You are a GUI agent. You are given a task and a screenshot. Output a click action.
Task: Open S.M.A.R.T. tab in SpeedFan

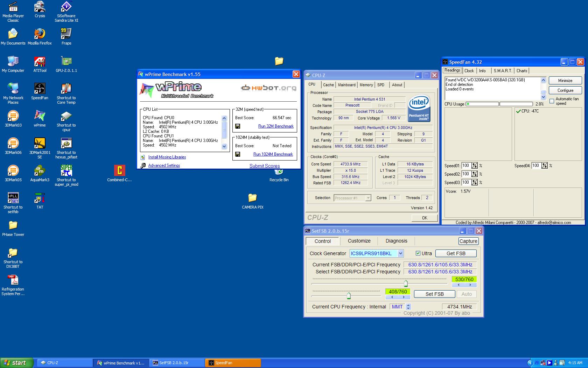pyautogui.click(x=503, y=71)
